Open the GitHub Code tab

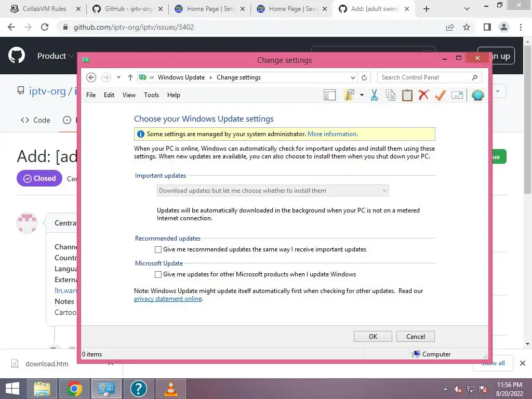tap(35, 120)
